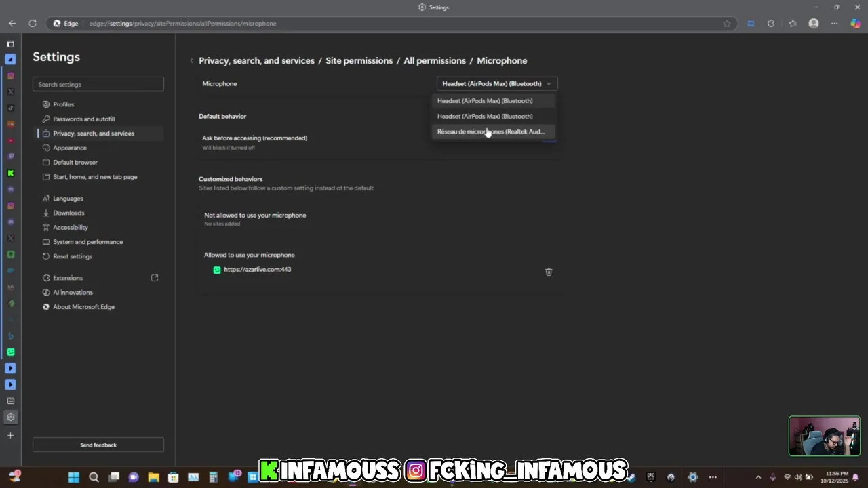The image size is (868, 488).
Task: Open AI innovations settings
Action: [73, 293]
